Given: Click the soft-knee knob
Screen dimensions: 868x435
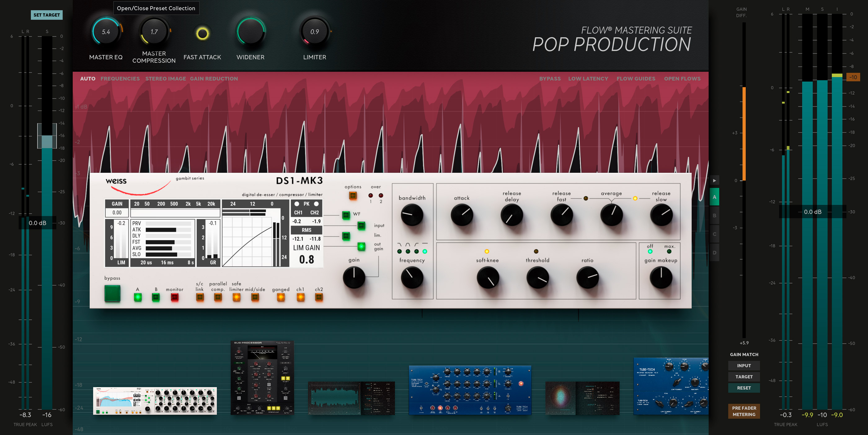Looking at the screenshot, I should 488,277.
